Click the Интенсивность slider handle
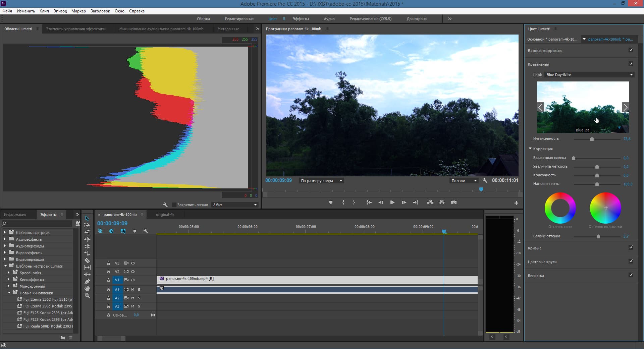This screenshot has width=644, height=349. pos(592,139)
